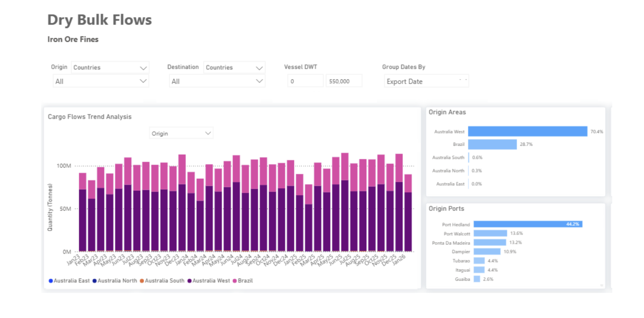Expand the Destination 'All' selection dropdown
The width and height of the screenshot is (644, 318).
pyautogui.click(x=217, y=81)
